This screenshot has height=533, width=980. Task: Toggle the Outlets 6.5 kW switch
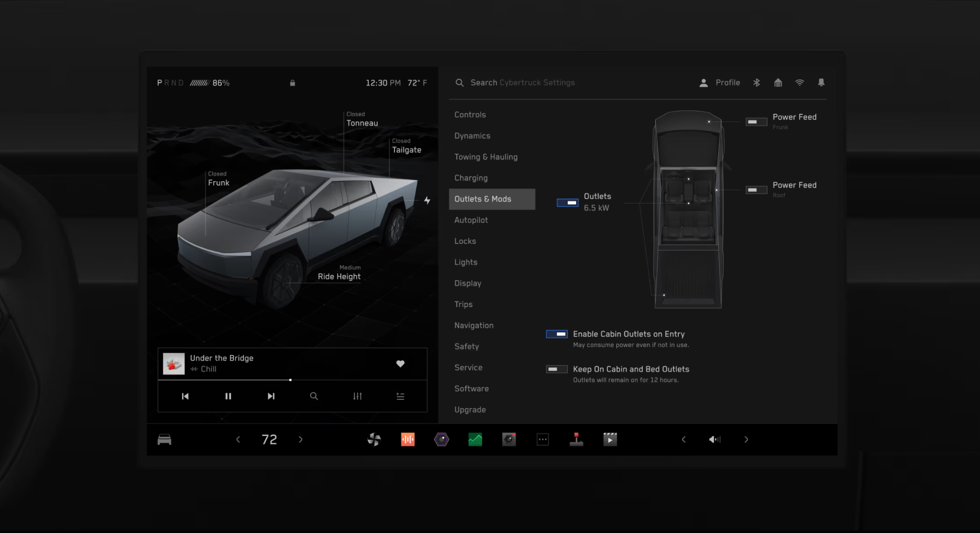(568, 203)
